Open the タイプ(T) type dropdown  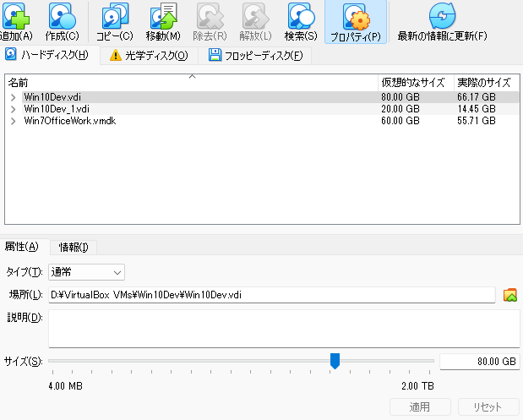[86, 272]
